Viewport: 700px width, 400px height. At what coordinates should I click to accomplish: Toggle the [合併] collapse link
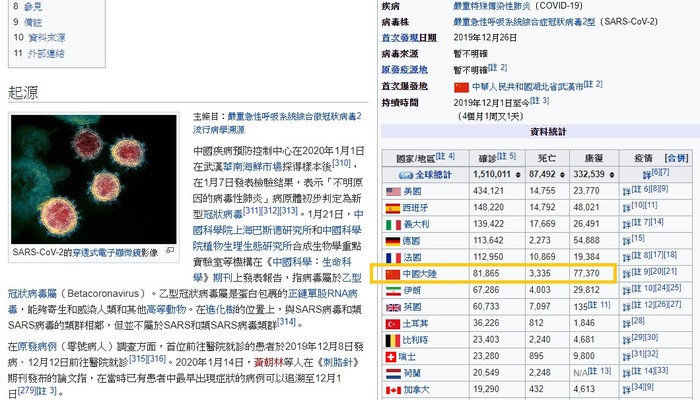(677, 158)
